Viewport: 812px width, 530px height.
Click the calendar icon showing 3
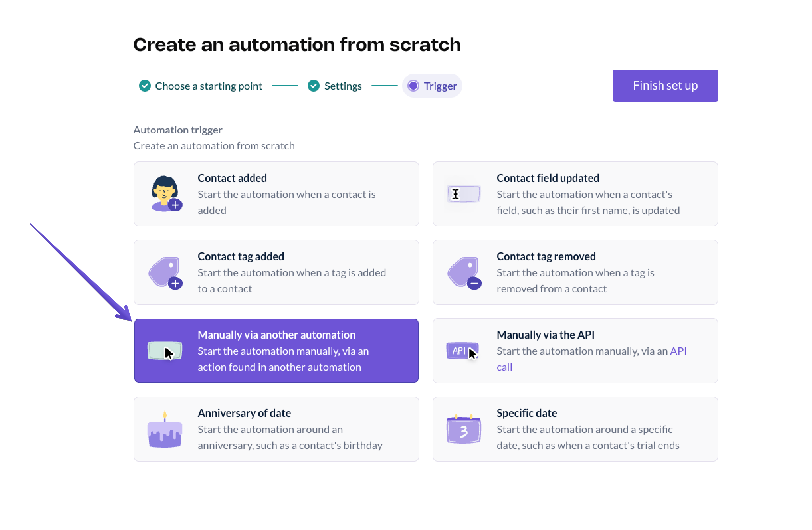pyautogui.click(x=464, y=429)
